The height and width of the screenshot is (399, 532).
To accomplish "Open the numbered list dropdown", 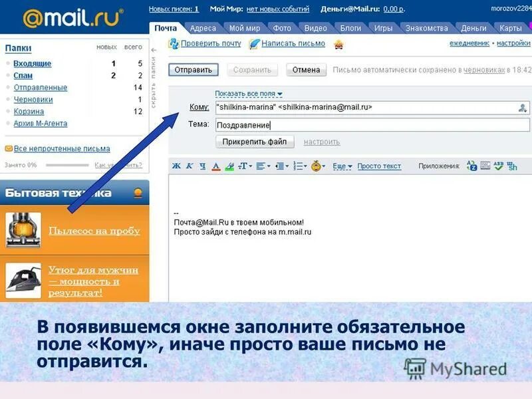I will [300, 166].
